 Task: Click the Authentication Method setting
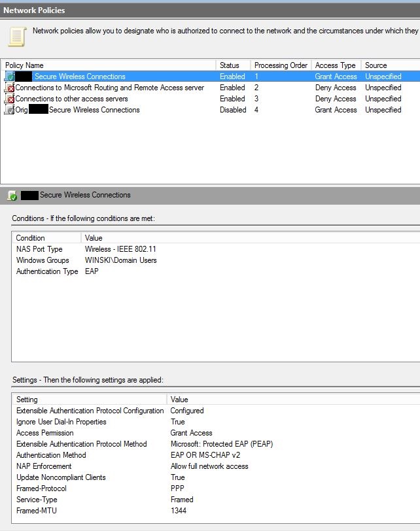[51, 456]
